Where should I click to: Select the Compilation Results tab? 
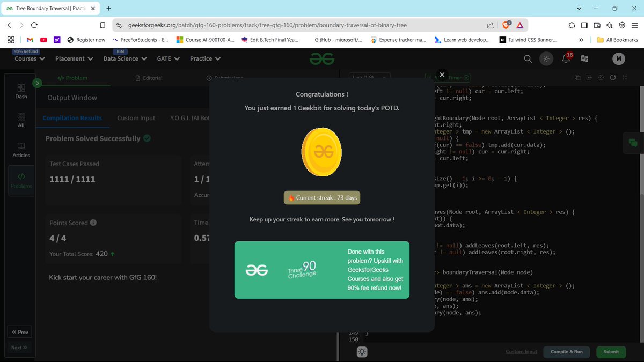tap(72, 118)
